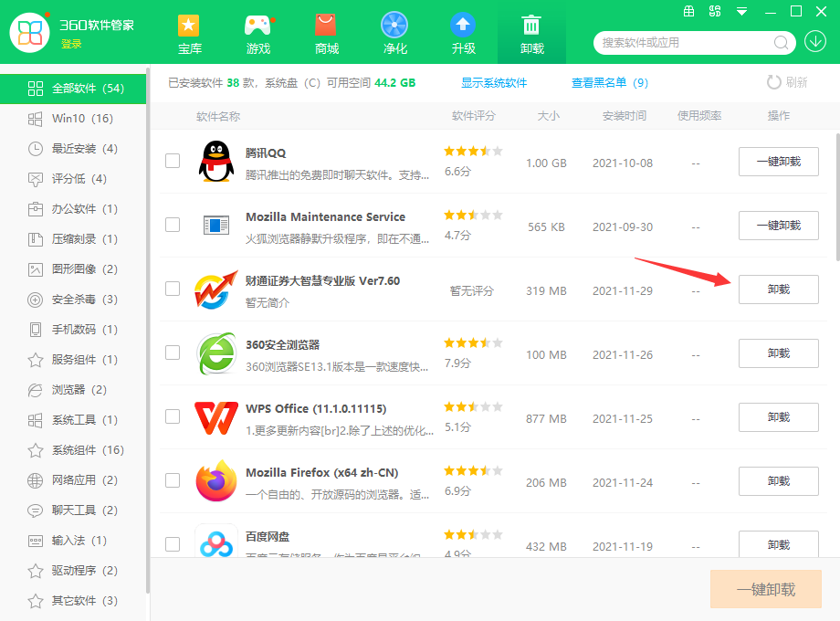Click the 360安全浏览器 icon
This screenshot has width=840, height=621.
click(215, 353)
